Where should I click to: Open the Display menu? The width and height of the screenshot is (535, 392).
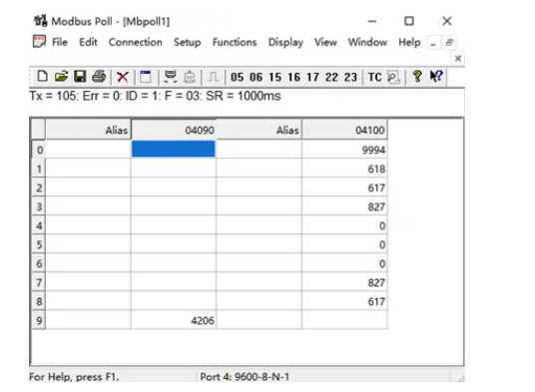pos(285,43)
